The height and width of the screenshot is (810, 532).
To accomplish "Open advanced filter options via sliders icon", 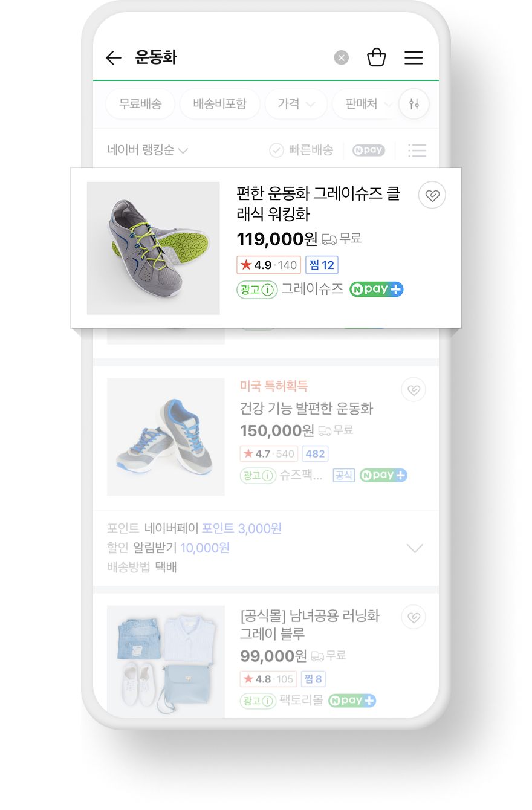I will 414,104.
